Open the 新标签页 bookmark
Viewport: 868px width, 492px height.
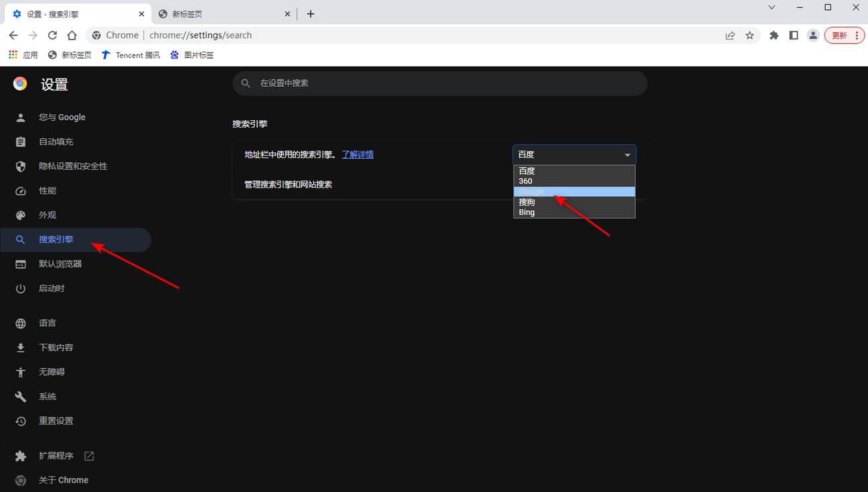point(70,55)
